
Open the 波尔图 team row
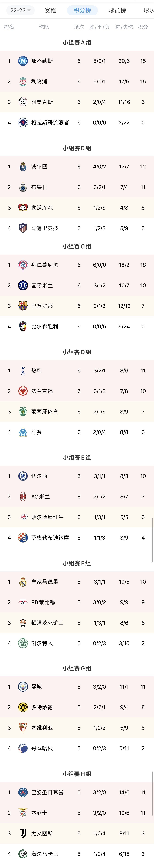(77, 167)
